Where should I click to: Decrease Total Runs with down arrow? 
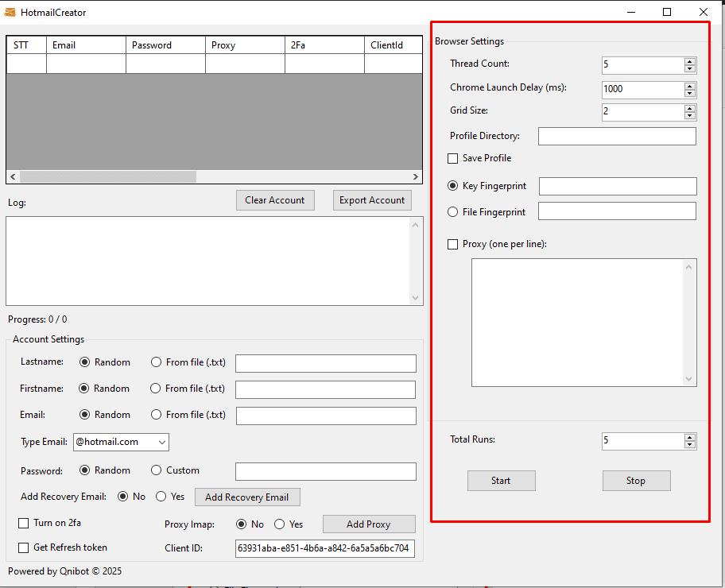click(689, 445)
